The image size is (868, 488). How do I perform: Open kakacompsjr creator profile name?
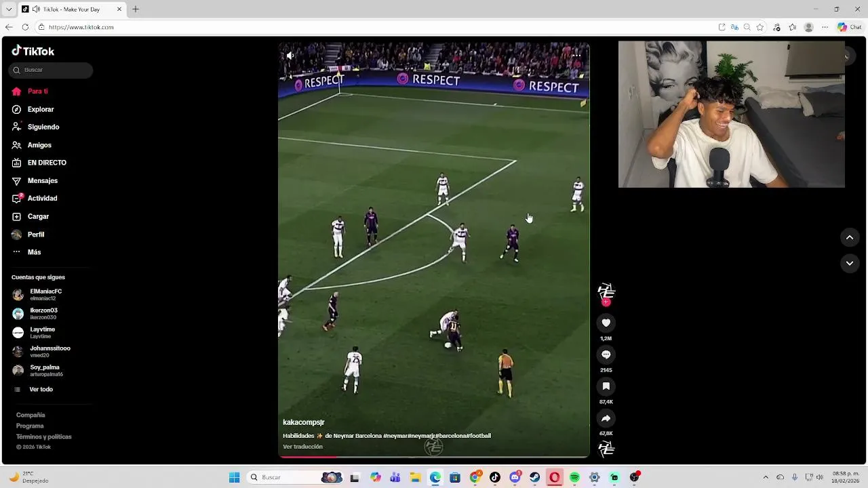click(x=304, y=422)
